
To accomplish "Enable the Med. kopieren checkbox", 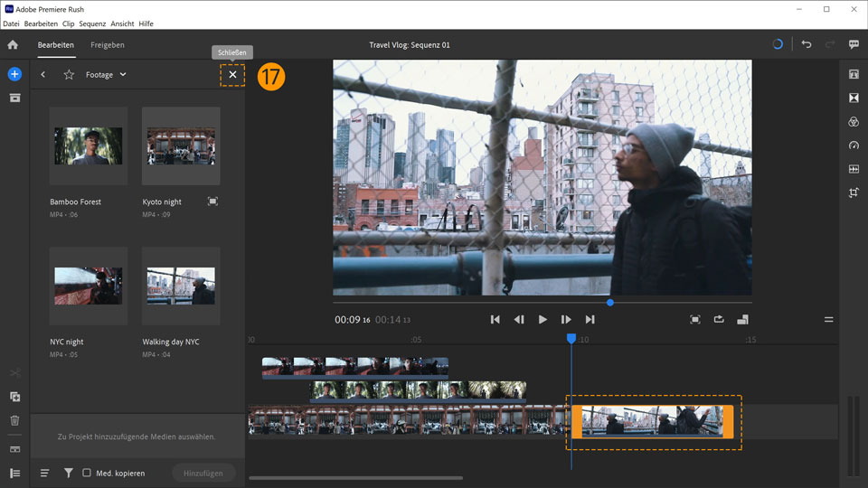I will pyautogui.click(x=87, y=473).
